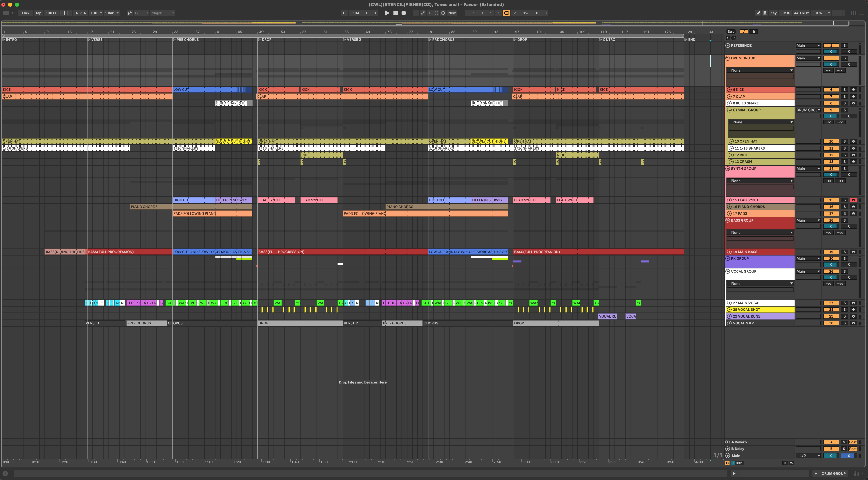Solo the 19 MAIN BASS track
This screenshot has height=480, width=868.
click(x=845, y=252)
